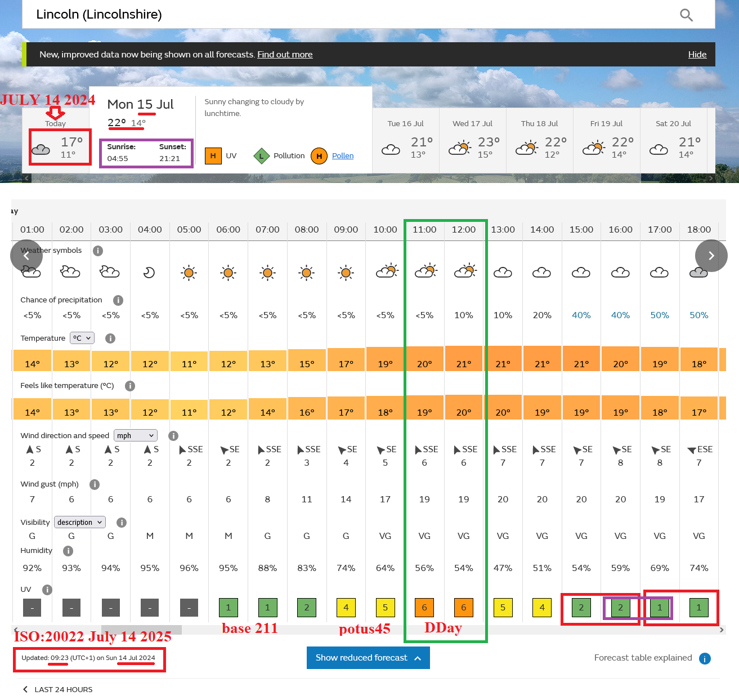Hide the improved data notification banner
Viewport: 739px width, 700px height.
pyautogui.click(x=697, y=55)
